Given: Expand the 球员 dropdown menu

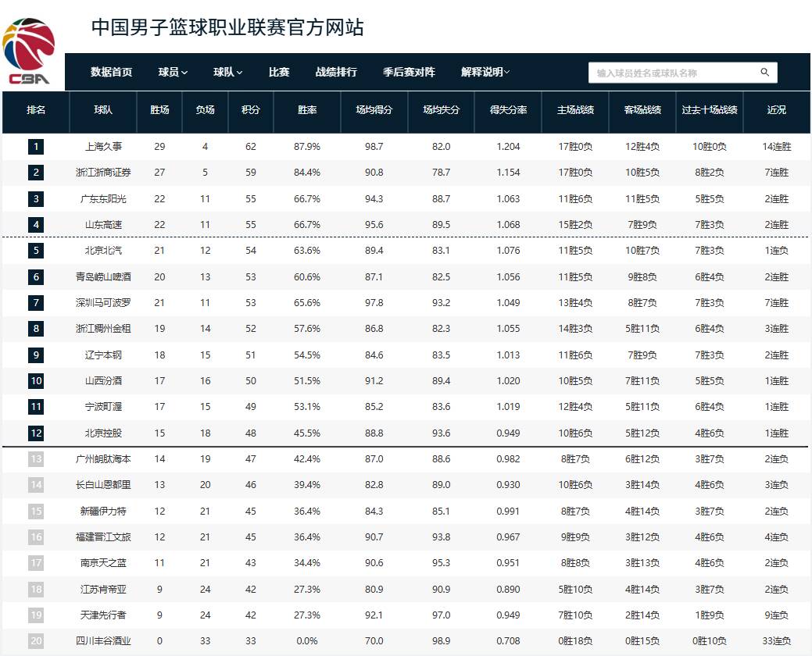Looking at the screenshot, I should (173, 72).
